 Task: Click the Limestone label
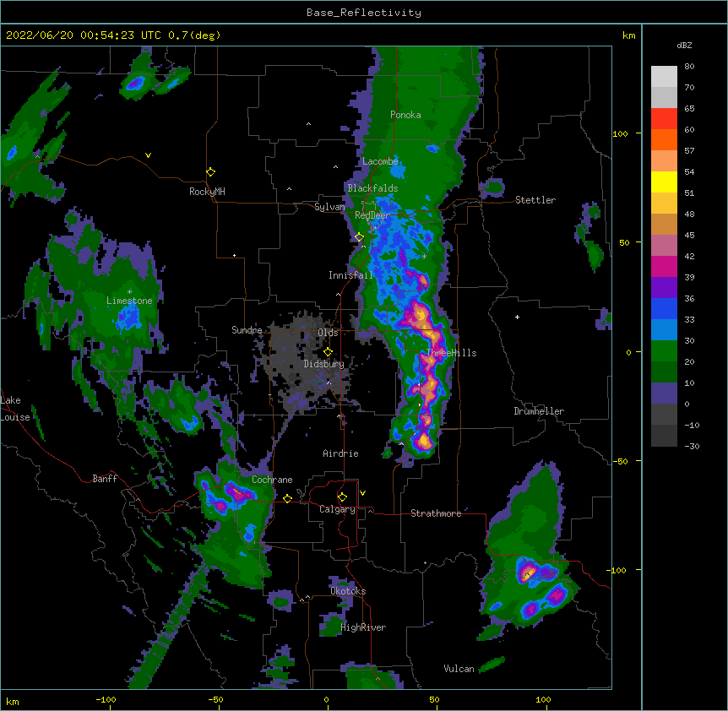[x=129, y=301]
